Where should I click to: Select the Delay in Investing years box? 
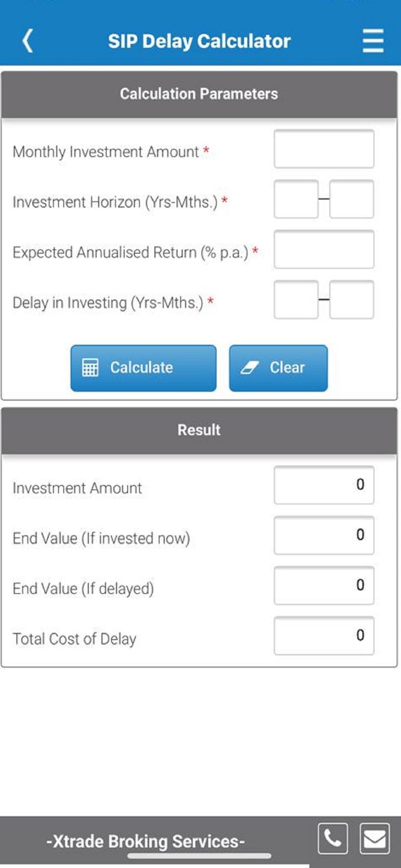point(296,300)
